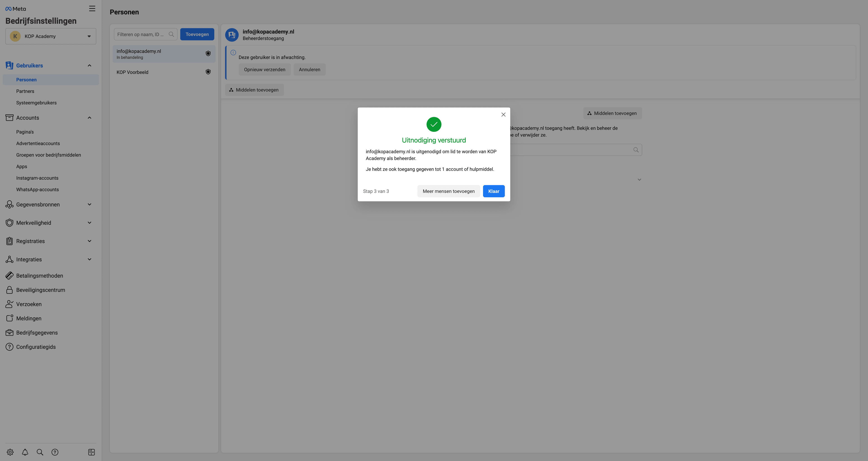Click Middelen toevoegen below pending notice
This screenshot has height=461, width=868.
point(254,90)
